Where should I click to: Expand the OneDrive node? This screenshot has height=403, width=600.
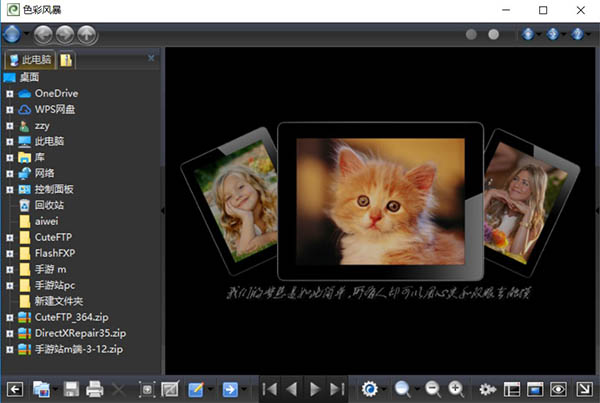pos(10,94)
